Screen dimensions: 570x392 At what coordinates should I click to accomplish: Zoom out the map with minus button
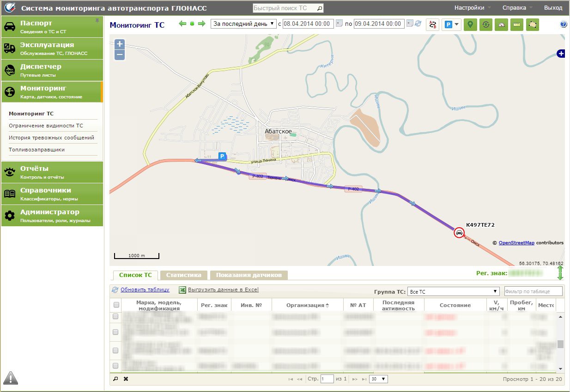(120, 55)
